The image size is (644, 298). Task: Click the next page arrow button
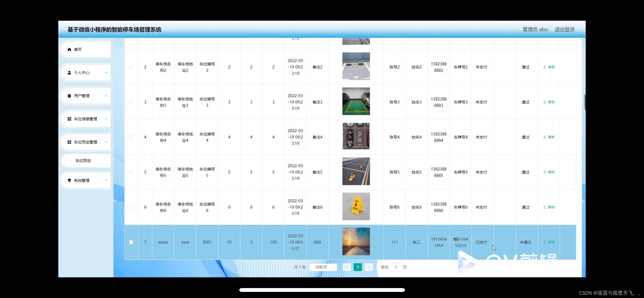point(369,267)
